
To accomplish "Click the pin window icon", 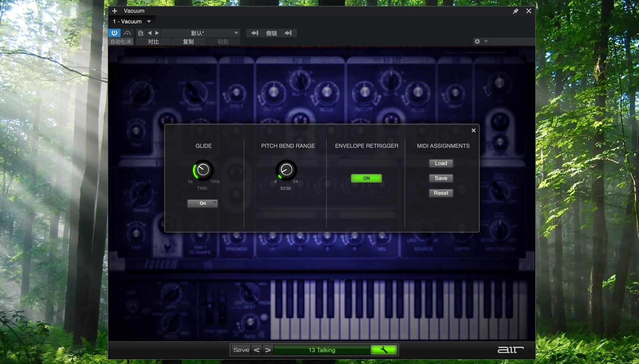I will pyautogui.click(x=515, y=11).
